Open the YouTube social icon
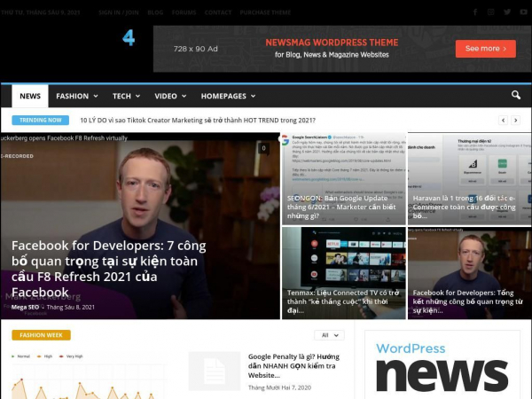The height and width of the screenshot is (399, 532). [x=523, y=12]
